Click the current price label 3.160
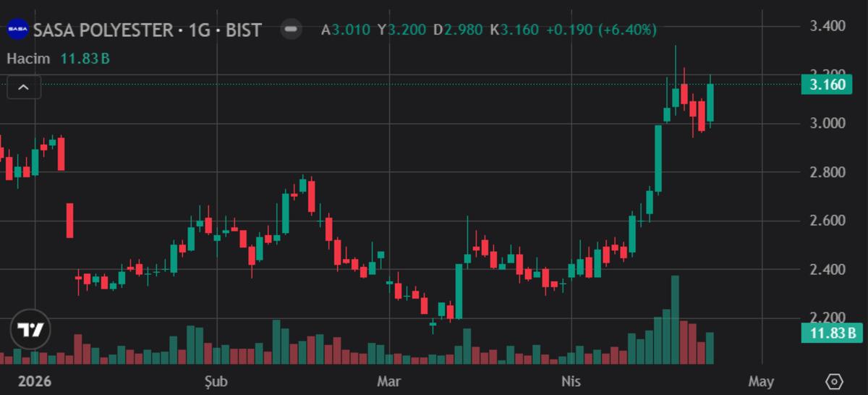 (x=827, y=85)
